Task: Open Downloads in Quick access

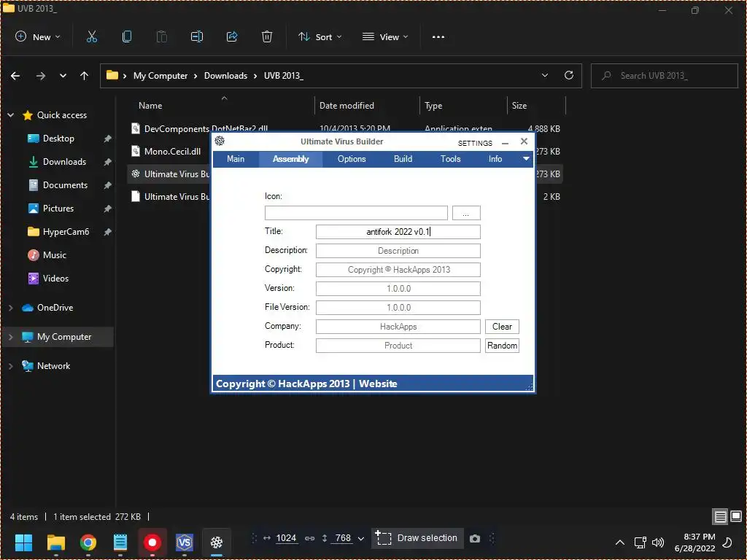Action: [x=64, y=162]
